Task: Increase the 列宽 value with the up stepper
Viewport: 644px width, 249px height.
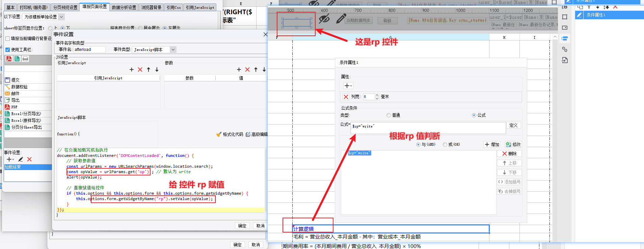Action: [x=377, y=95]
